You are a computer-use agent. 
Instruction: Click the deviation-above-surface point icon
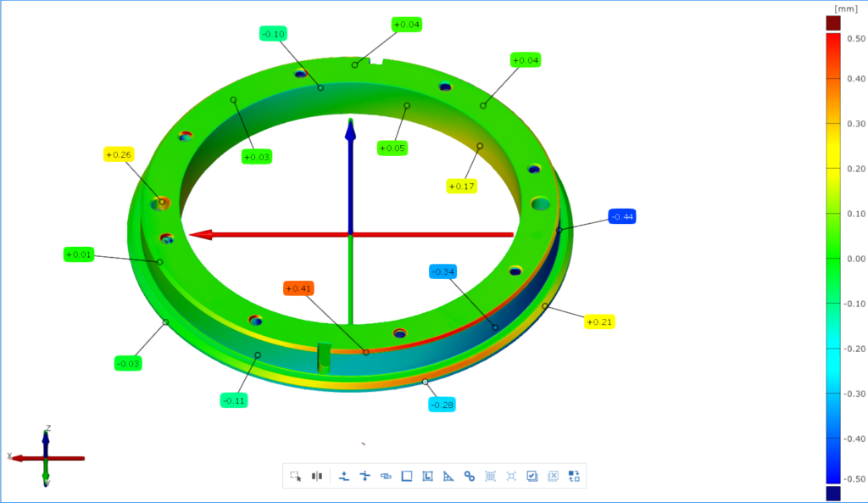click(x=343, y=476)
